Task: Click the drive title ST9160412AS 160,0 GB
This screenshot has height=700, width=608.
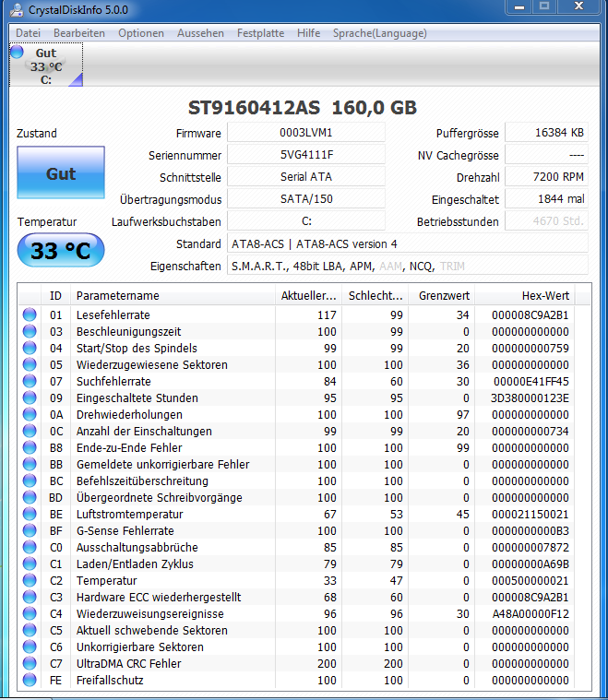Action: [x=303, y=108]
